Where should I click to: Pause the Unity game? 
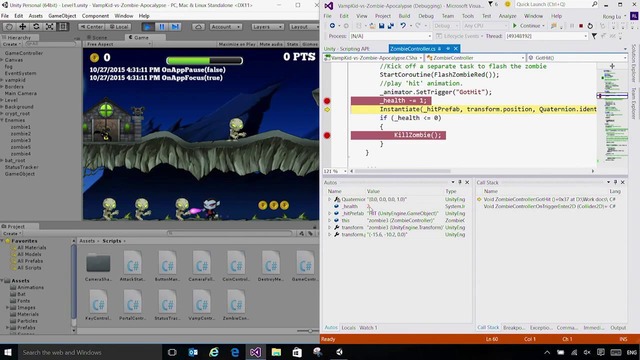162,27
